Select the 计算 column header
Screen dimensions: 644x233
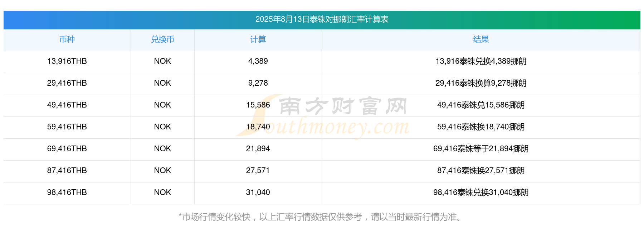[258, 39]
